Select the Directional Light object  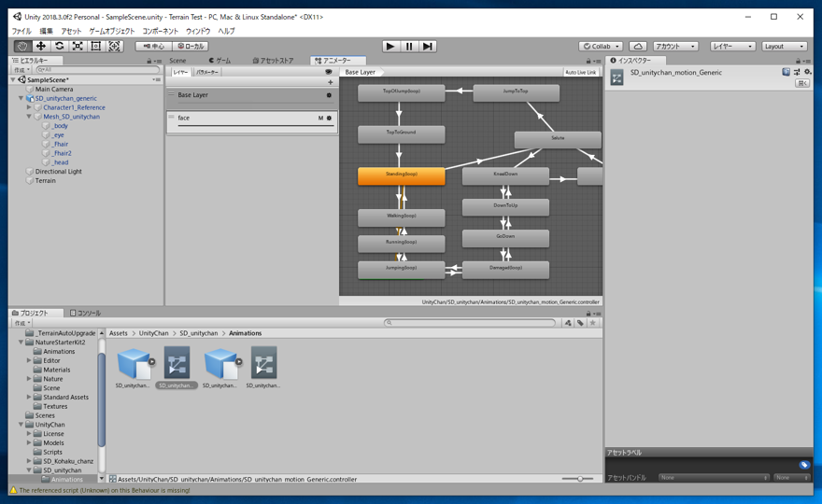click(x=58, y=172)
